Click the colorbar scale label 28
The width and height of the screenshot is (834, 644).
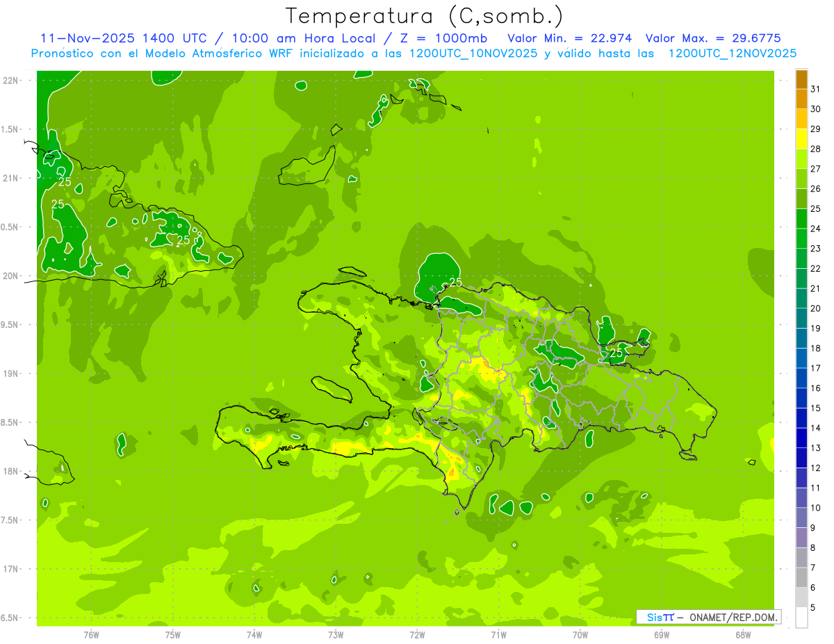(x=815, y=149)
